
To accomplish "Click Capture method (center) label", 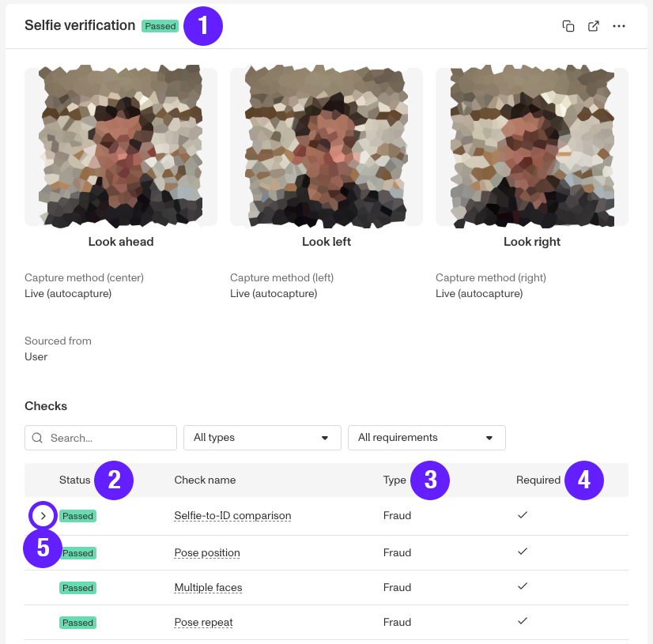I will coord(84,277).
